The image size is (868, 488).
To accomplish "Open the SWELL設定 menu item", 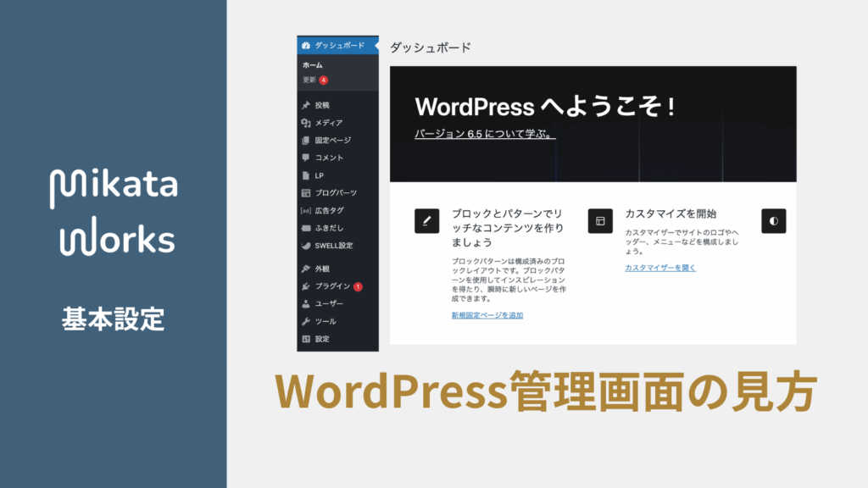I will pyautogui.click(x=333, y=246).
